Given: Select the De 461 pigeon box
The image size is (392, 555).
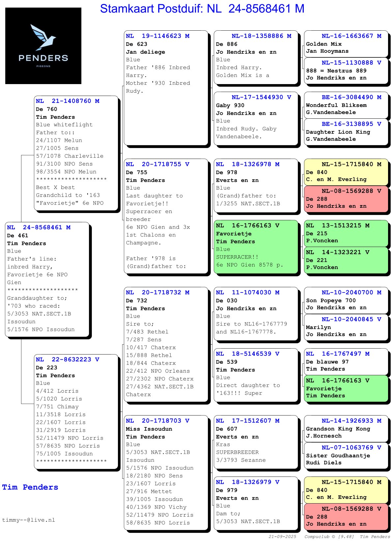Looking at the screenshot, I should [47, 279].
